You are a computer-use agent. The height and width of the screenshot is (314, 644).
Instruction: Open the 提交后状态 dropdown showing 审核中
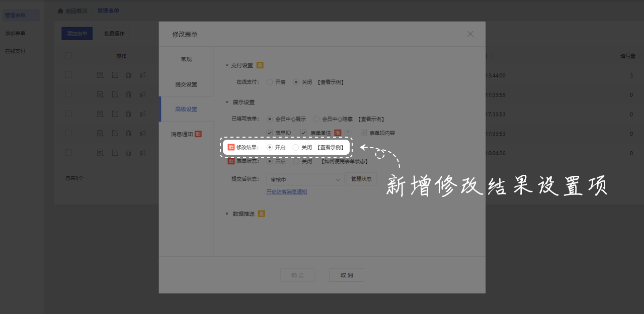(x=305, y=179)
